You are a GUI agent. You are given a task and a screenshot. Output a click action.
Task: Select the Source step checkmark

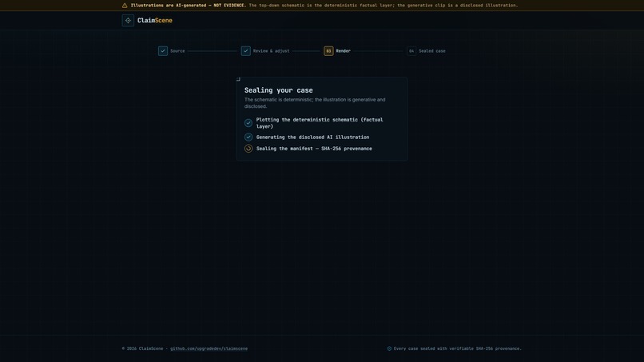point(163,51)
